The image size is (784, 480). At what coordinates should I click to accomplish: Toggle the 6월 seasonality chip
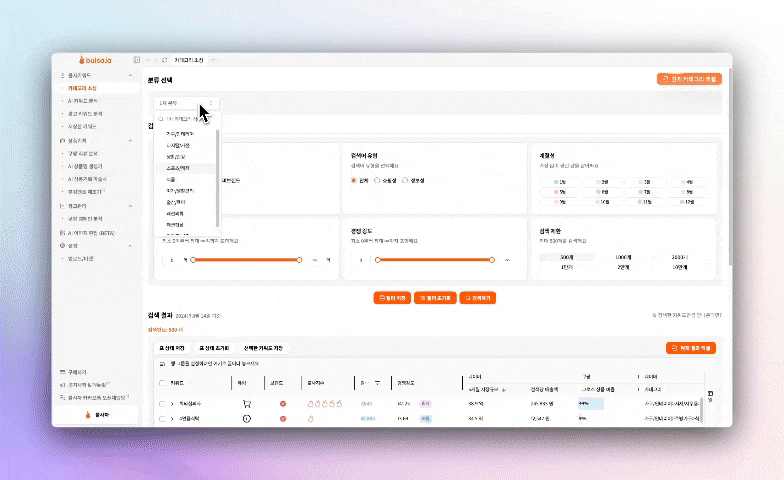tap(602, 192)
